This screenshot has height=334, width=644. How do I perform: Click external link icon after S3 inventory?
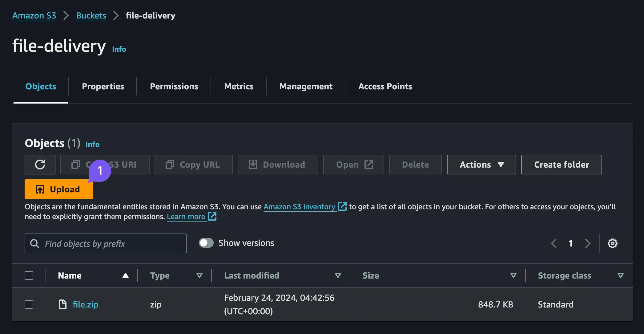pyautogui.click(x=342, y=206)
